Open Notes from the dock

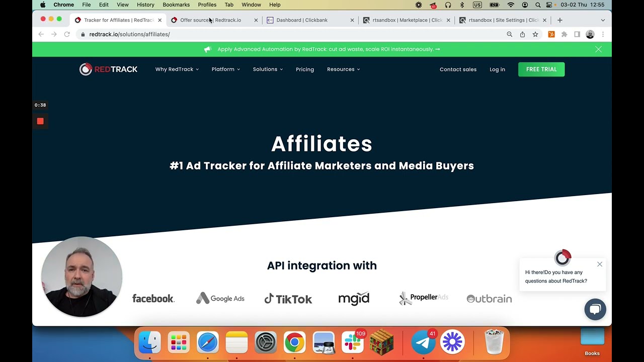pos(236,342)
